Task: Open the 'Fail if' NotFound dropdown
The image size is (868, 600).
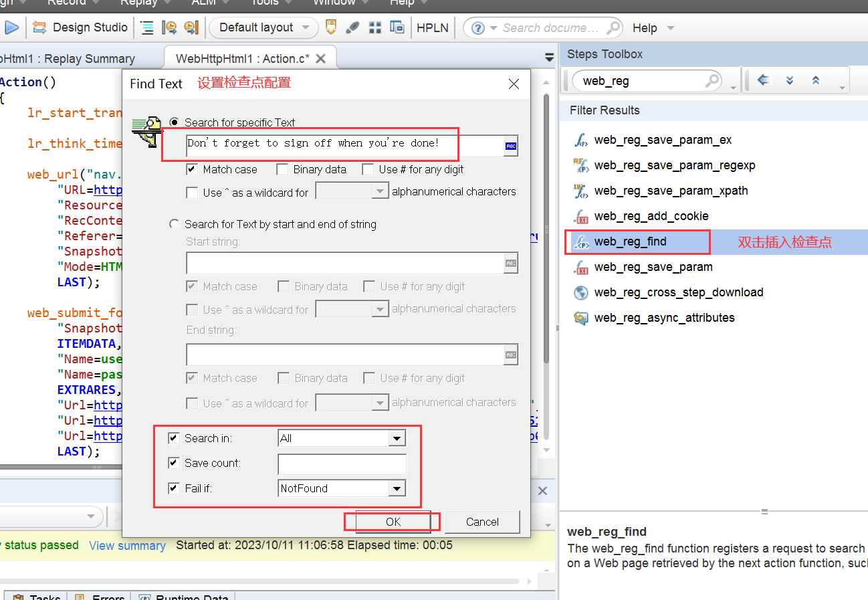Action: click(397, 489)
